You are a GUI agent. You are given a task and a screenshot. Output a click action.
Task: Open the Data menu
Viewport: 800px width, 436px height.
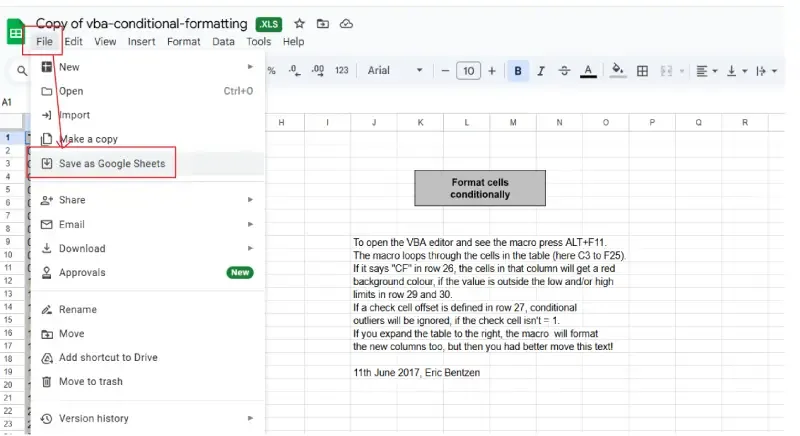[223, 41]
